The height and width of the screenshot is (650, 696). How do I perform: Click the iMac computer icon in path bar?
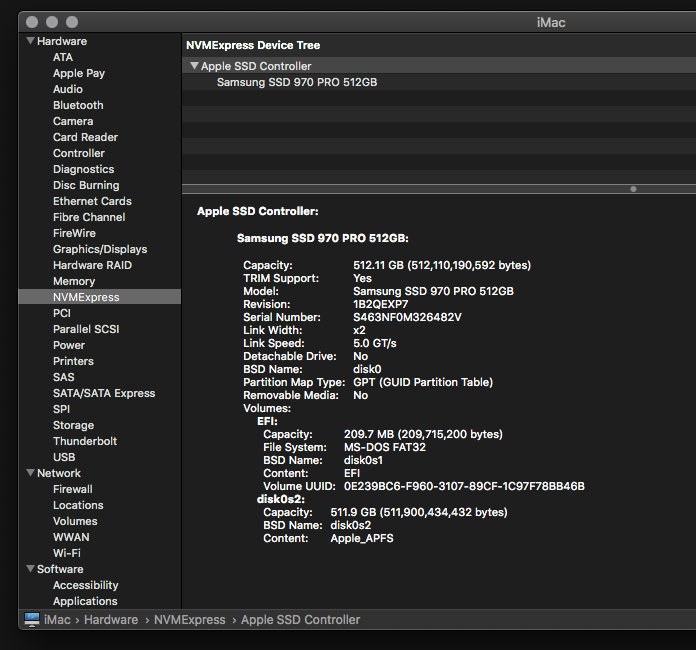coord(32,620)
